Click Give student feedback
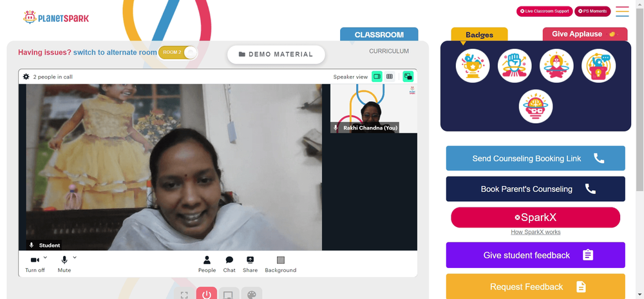 coord(536,255)
